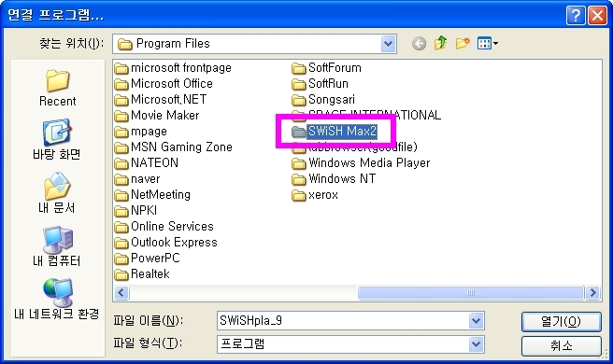Click the horizontal scrollbar thumb
This screenshot has width=613, height=364.
click(471, 292)
